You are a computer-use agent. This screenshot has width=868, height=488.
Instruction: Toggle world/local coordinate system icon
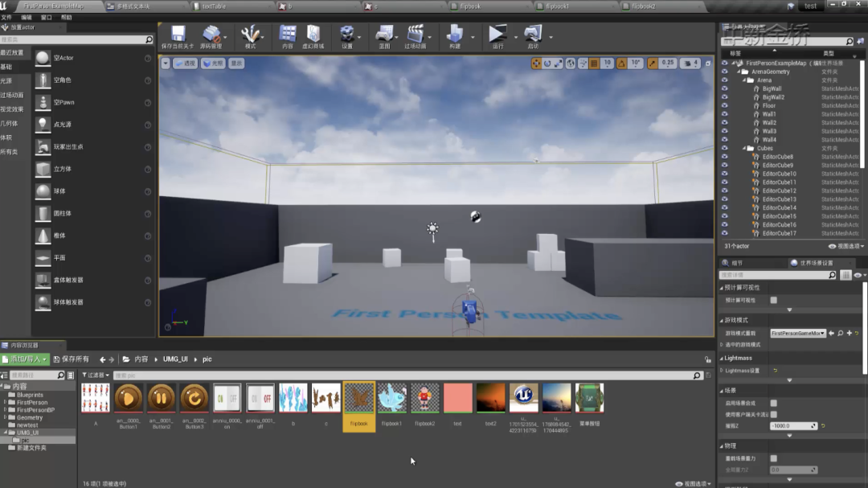pos(571,64)
